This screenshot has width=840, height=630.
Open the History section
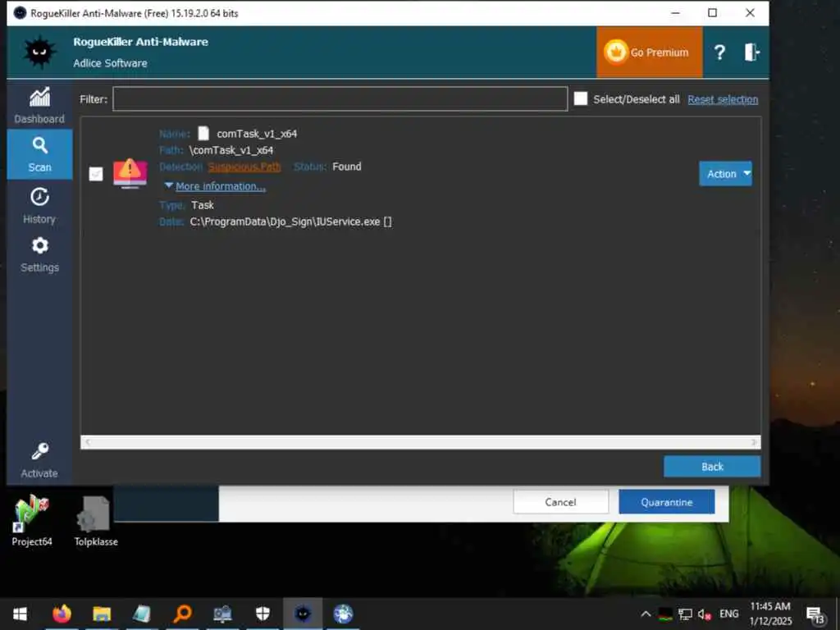[x=39, y=205]
